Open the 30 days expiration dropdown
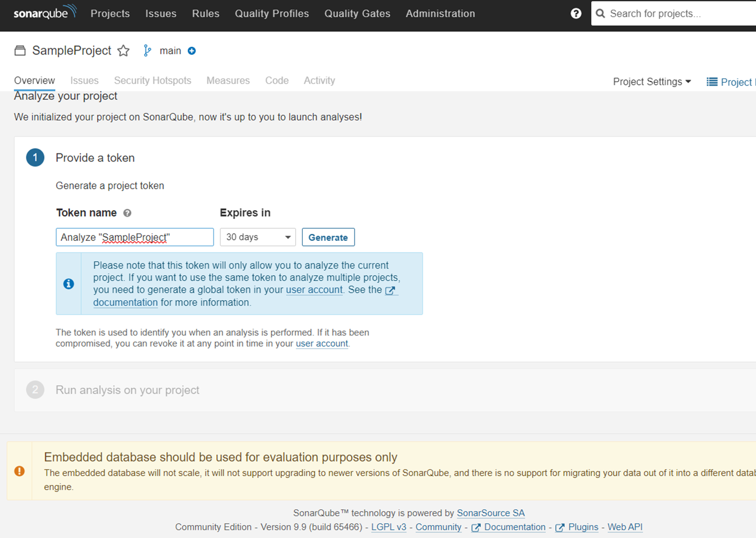 point(258,237)
